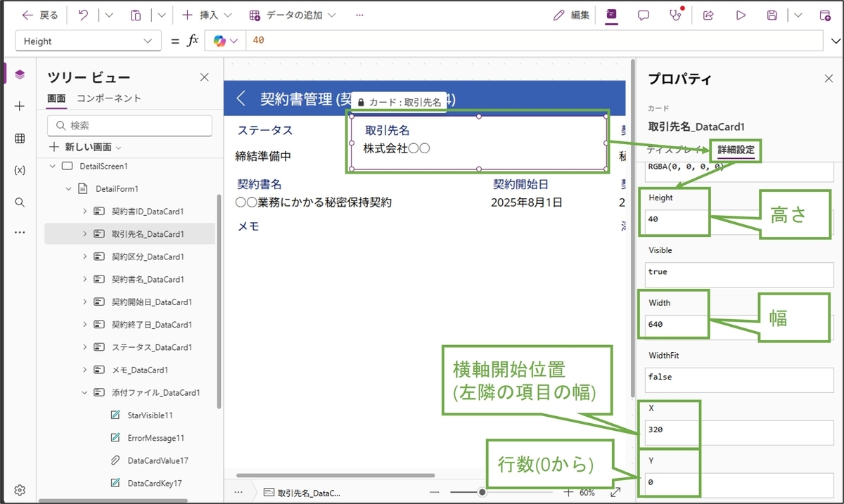This screenshot has height=504, width=844.
Task: Switch to the 画面 tab
Action: (56, 98)
